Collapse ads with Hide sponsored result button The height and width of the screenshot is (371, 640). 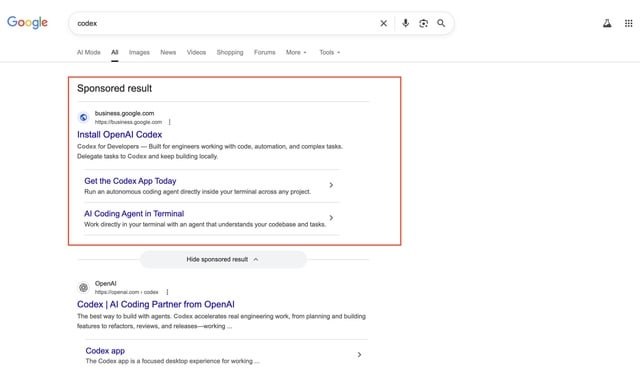click(223, 259)
